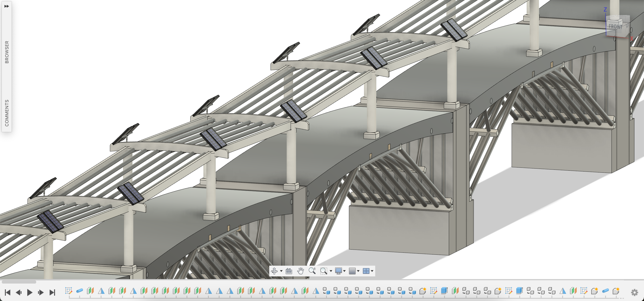Activate the Pan hand tool
644x301 pixels.
[301, 271]
